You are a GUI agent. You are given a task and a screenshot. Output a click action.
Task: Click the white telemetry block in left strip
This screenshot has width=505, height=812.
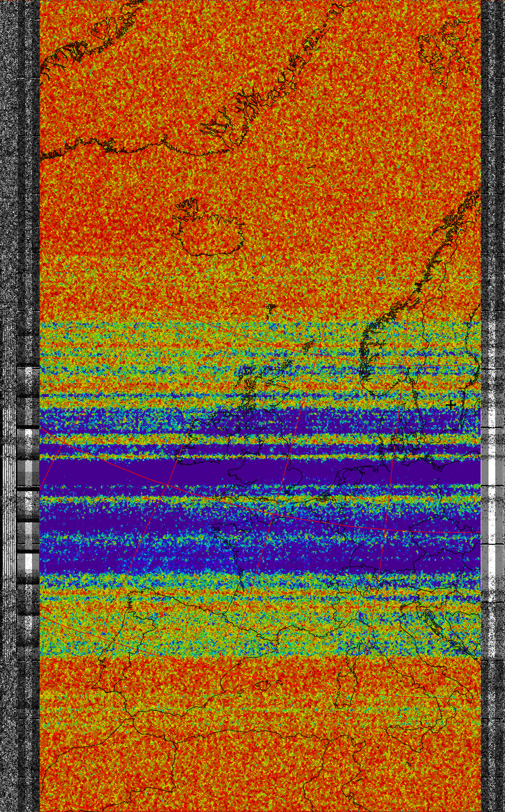click(x=28, y=559)
